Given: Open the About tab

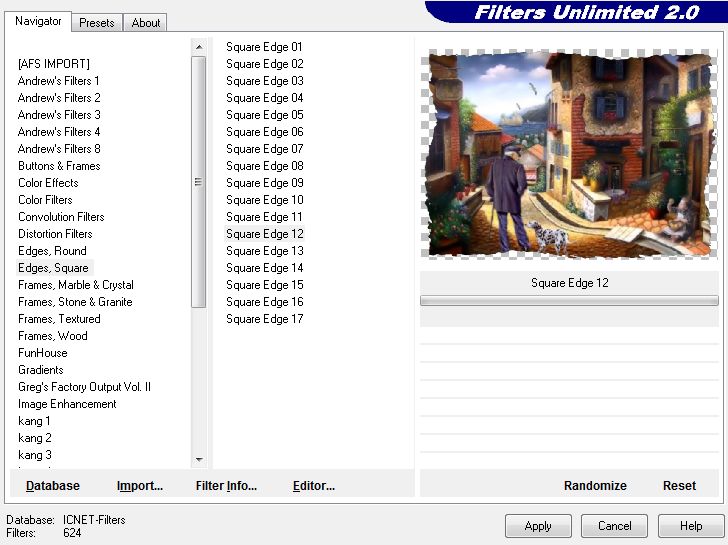Looking at the screenshot, I should [146, 23].
